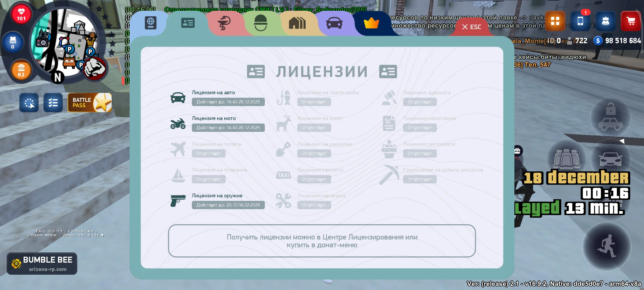The width and height of the screenshot is (644, 290).
Task: Open the red shopping cart store
Action: (631, 21)
